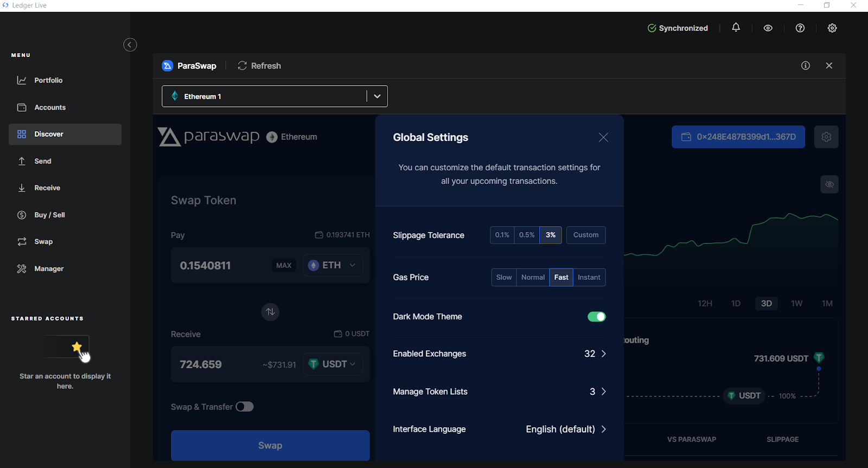
Task: Click the Synchronized status indicator
Action: (678, 28)
